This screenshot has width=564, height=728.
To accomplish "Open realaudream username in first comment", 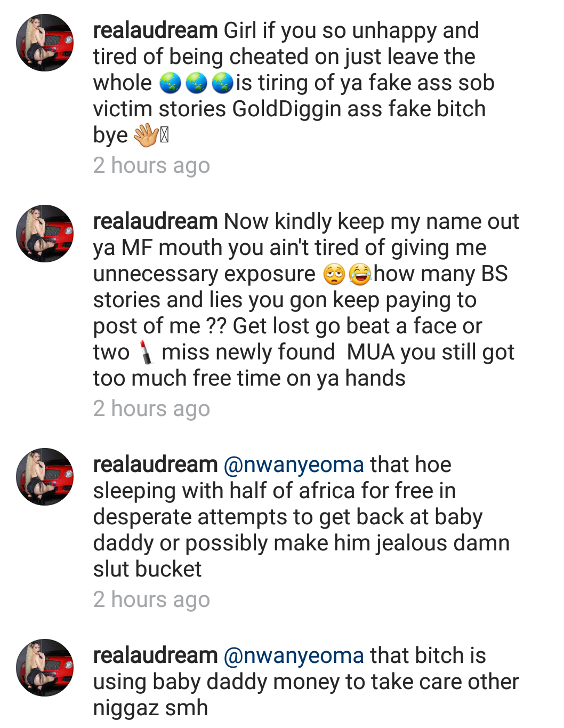I will click(x=155, y=30).
